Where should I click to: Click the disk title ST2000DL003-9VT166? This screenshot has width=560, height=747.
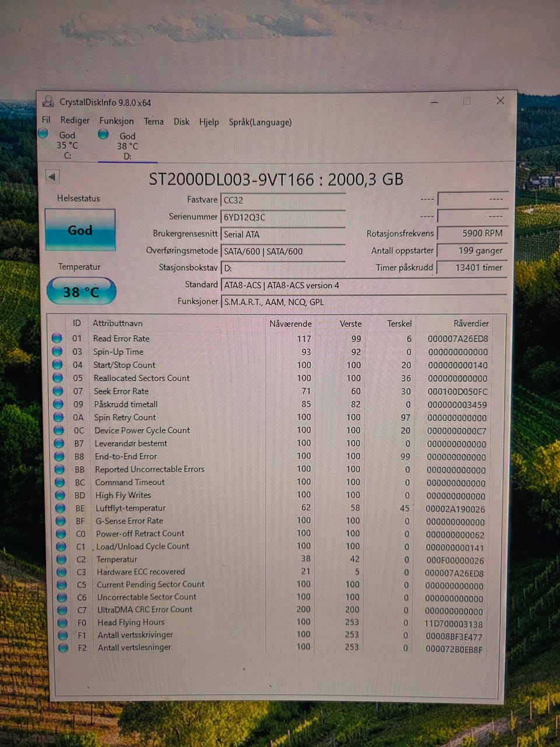click(231, 179)
